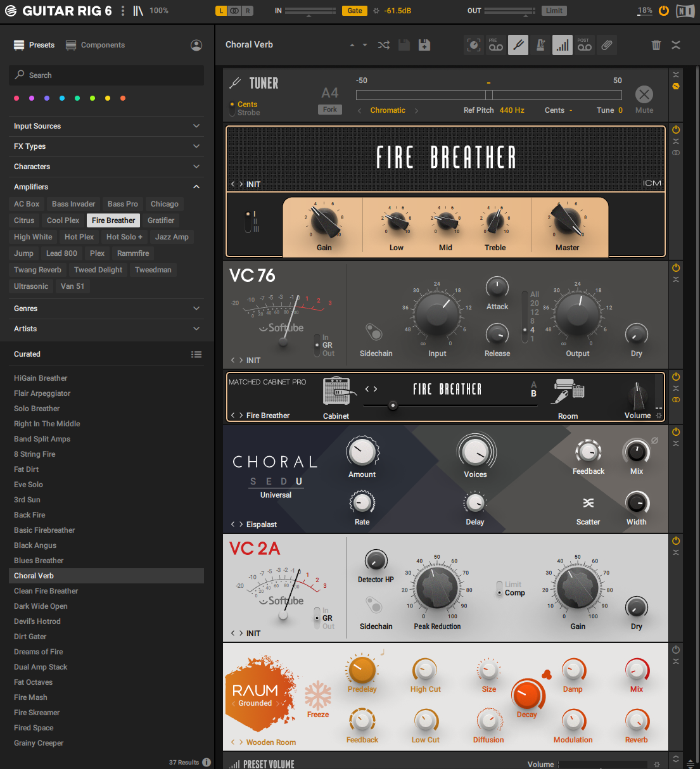Toggle the Tuner tool in the toolbar
Screen dimensions: 700x769
[x=518, y=45]
